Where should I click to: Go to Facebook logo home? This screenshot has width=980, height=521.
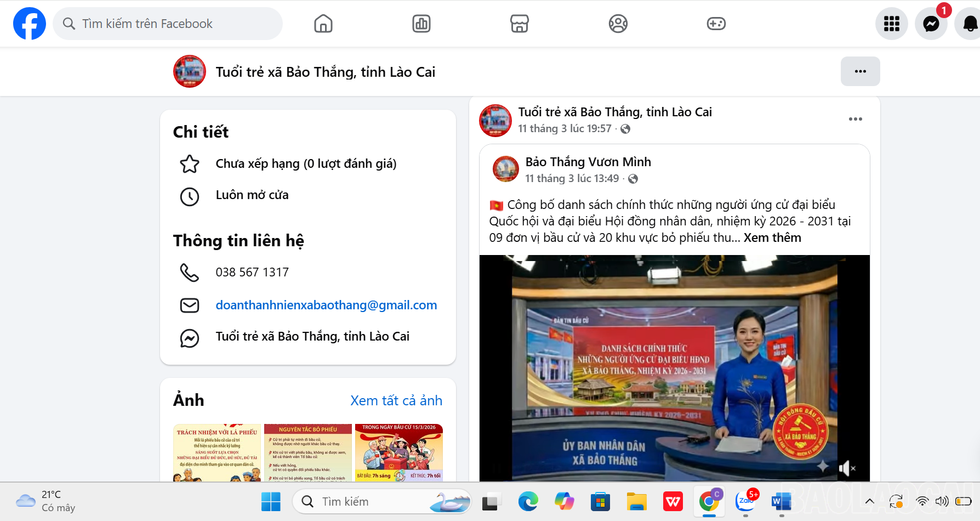point(30,24)
